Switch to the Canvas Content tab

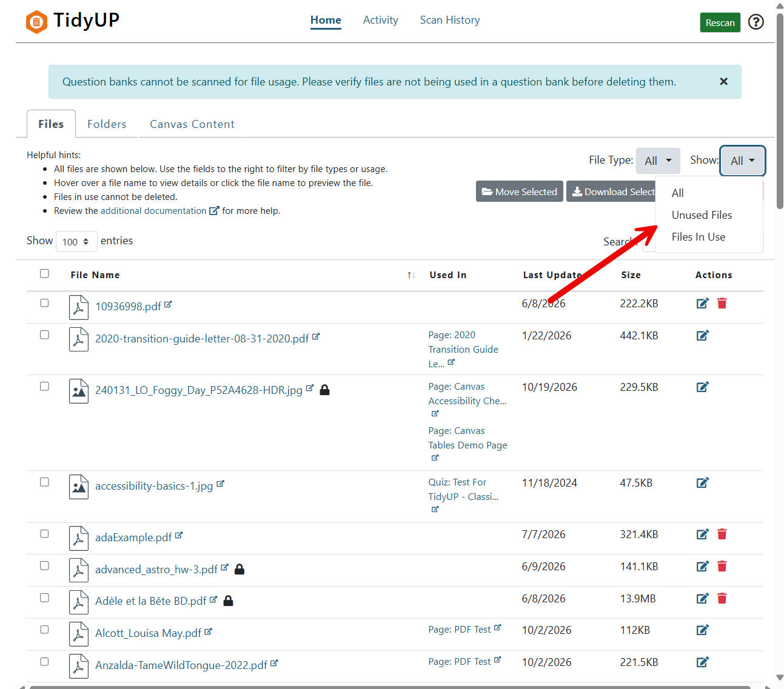click(192, 124)
